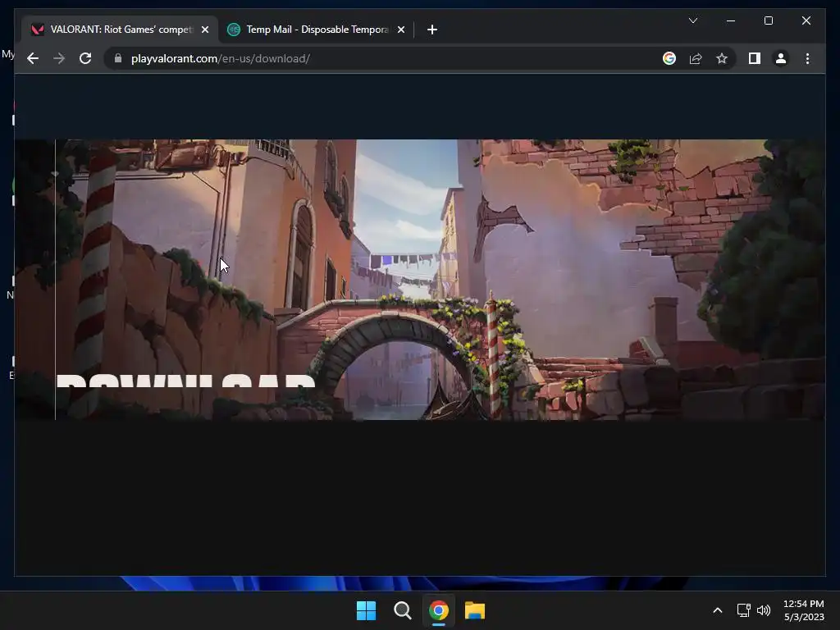Open the Chrome three-dot menu
Viewport: 840px width, 630px height.
[807, 58]
